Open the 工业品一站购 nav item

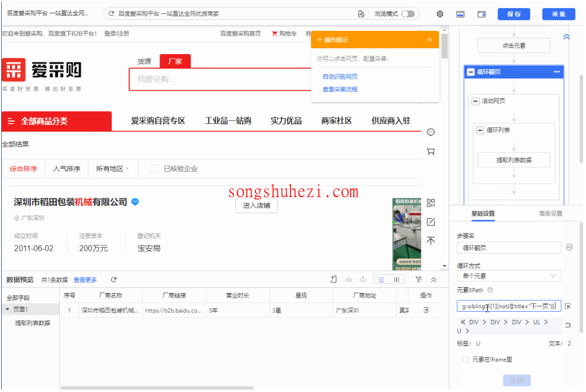228,121
